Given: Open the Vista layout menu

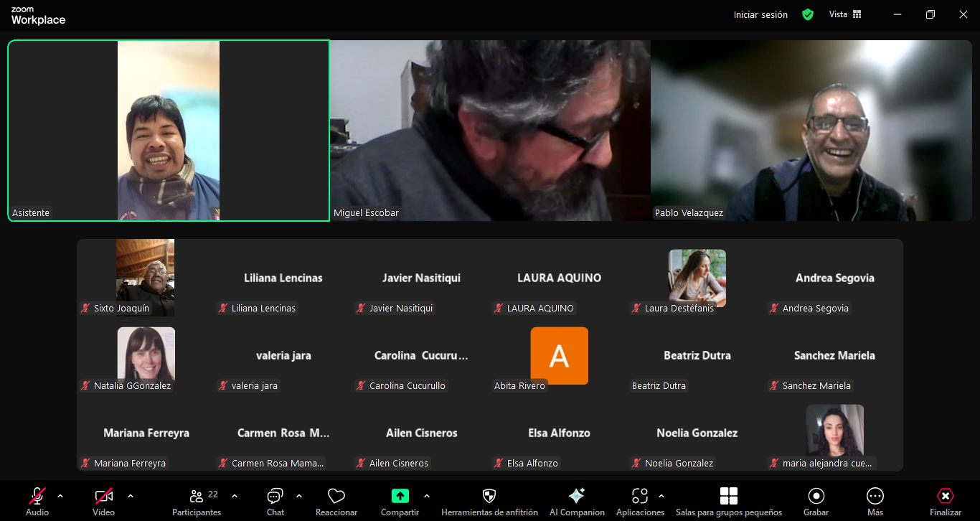Looking at the screenshot, I should pyautogui.click(x=845, y=14).
